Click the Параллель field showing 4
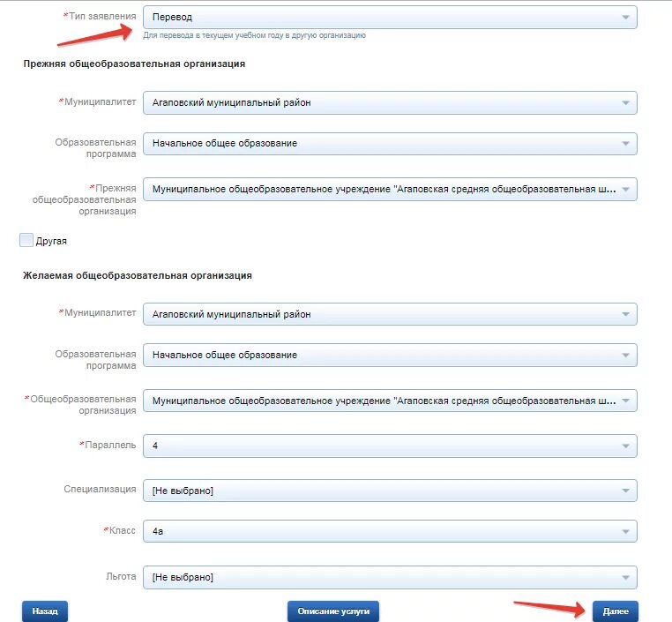Viewport: 672px width, 622px height. (390, 446)
